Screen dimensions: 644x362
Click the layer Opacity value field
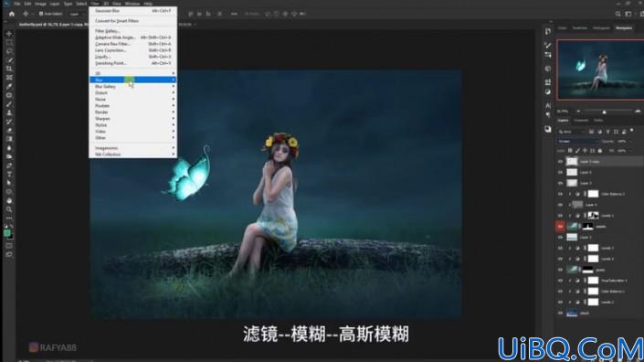tap(622, 142)
